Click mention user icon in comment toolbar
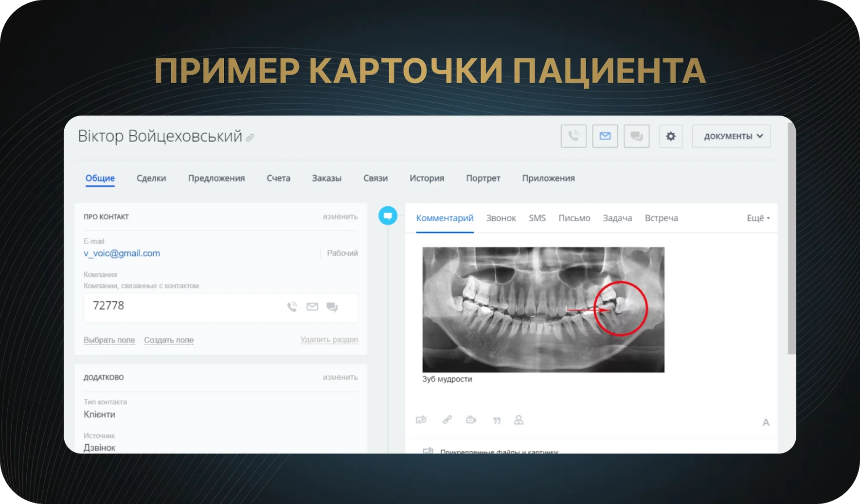 pyautogui.click(x=519, y=419)
